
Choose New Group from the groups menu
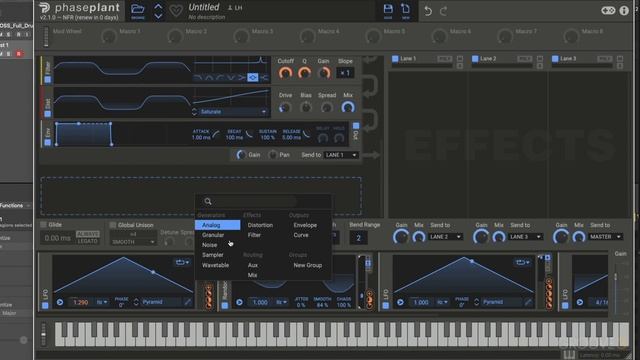tap(308, 265)
